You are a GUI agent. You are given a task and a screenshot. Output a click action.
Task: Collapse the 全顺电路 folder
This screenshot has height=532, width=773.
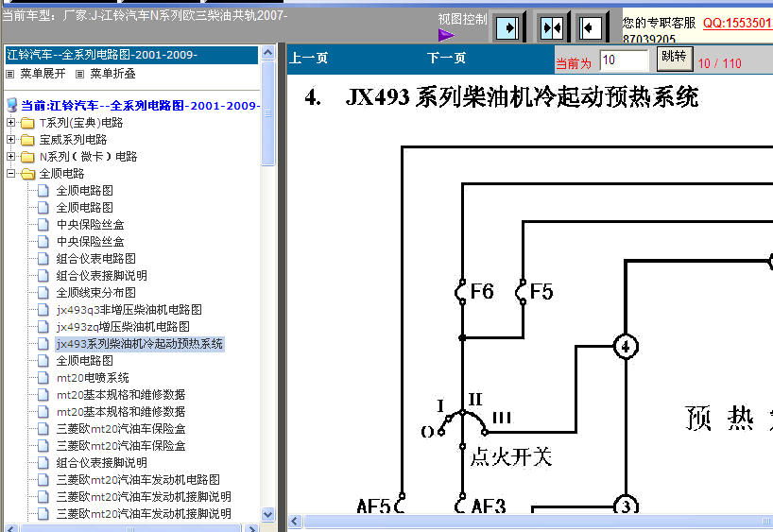(10, 174)
